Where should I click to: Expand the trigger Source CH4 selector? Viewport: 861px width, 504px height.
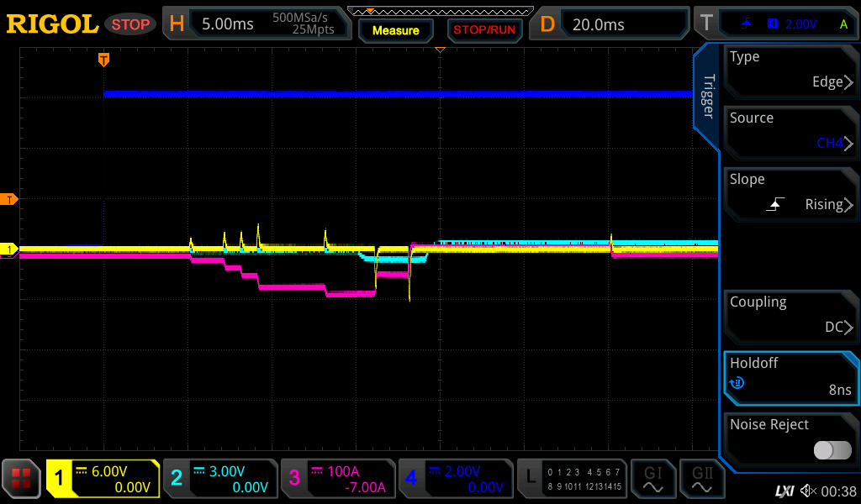coord(790,131)
